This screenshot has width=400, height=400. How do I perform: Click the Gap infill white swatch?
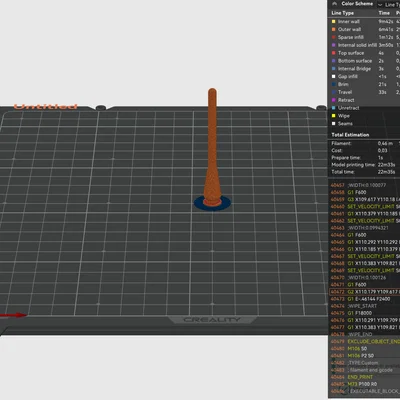[x=334, y=76]
